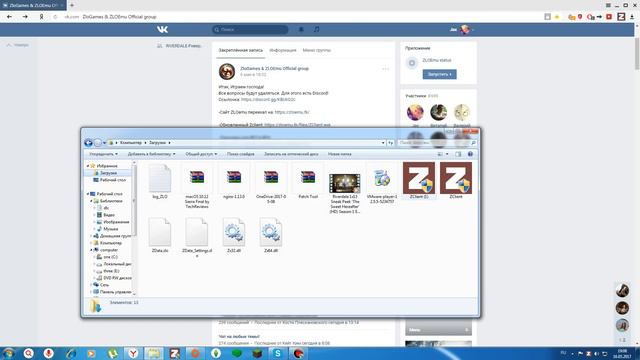Open a new browser tab with plus
This screenshot has height=360, width=640.
pos(72,5)
